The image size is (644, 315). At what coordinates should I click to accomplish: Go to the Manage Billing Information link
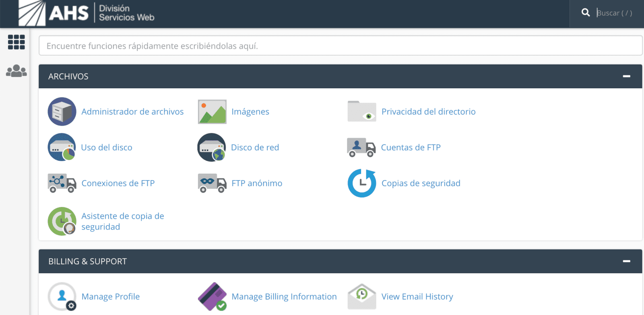point(284,296)
